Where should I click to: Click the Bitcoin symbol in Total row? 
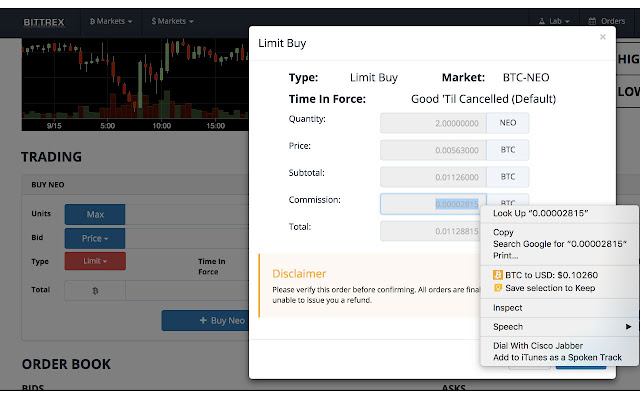(x=95, y=291)
